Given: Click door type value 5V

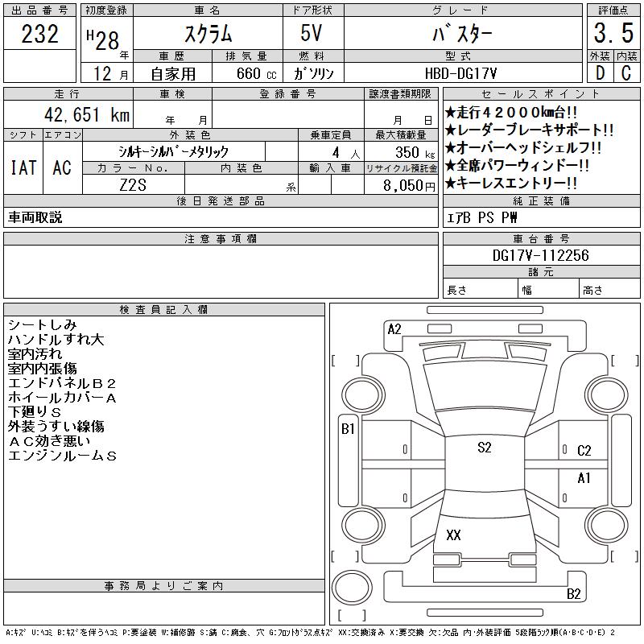Looking at the screenshot, I should coord(312,33).
